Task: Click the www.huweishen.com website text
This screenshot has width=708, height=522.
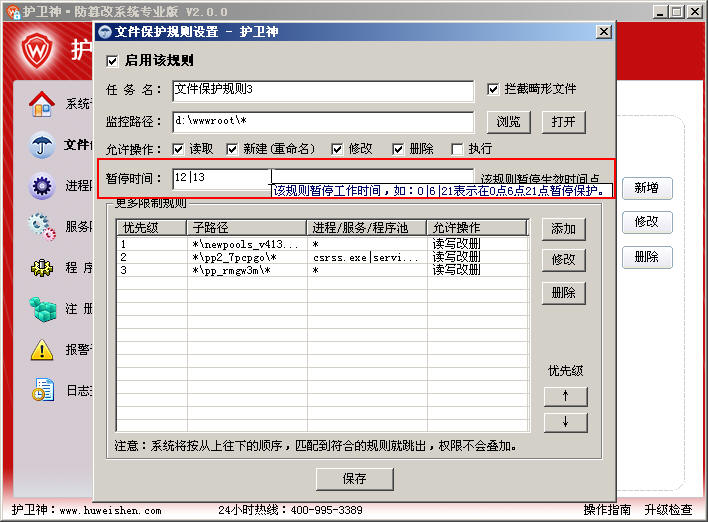Action: tap(110, 511)
